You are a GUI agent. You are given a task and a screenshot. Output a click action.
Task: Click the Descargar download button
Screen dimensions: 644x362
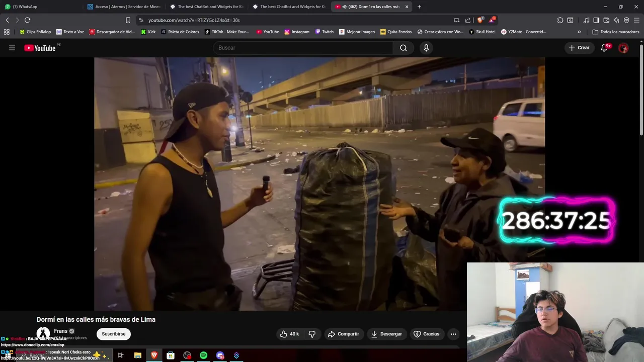pyautogui.click(x=386, y=334)
